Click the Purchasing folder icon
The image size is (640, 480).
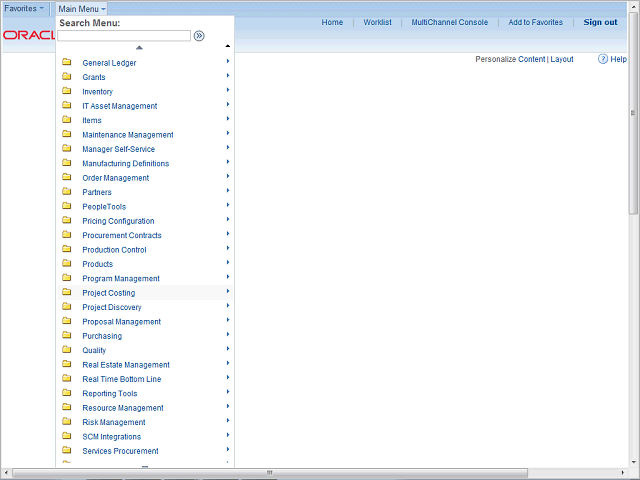coord(67,335)
